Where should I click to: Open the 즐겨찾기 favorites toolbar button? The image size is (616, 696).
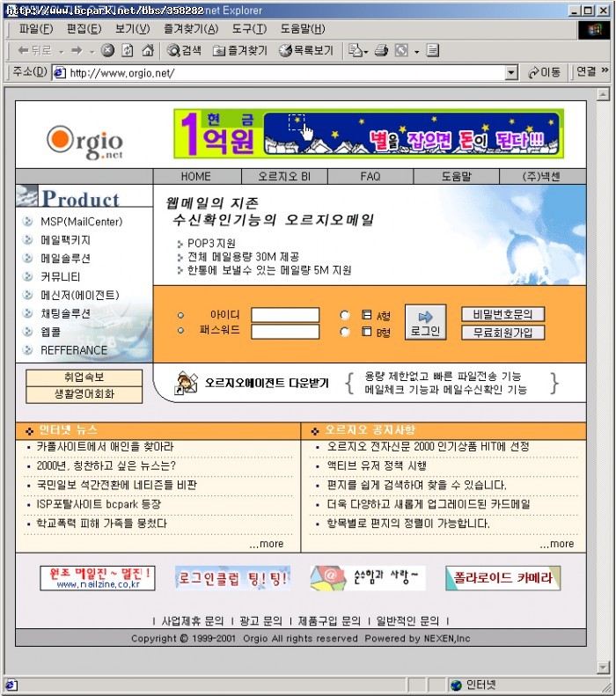pyautogui.click(x=240, y=51)
